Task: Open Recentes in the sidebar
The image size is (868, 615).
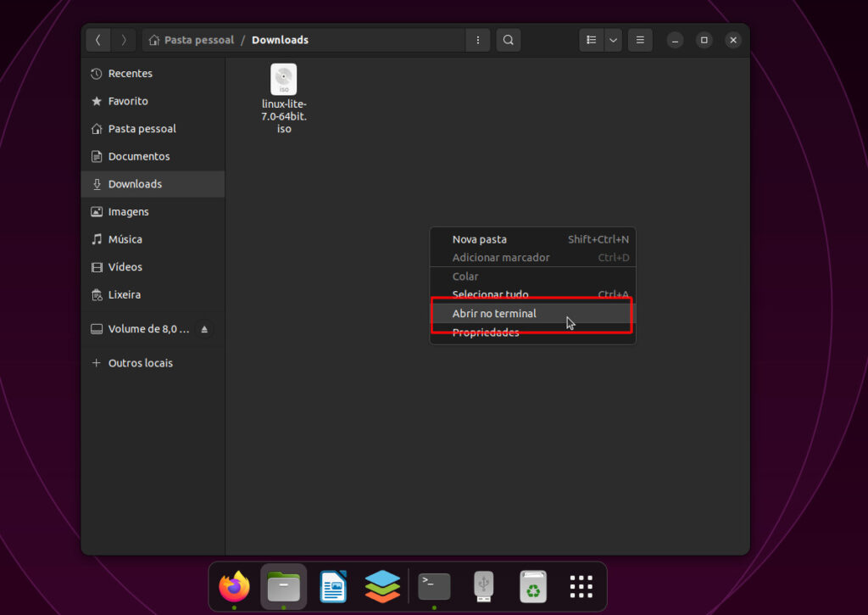Action: coord(153,73)
